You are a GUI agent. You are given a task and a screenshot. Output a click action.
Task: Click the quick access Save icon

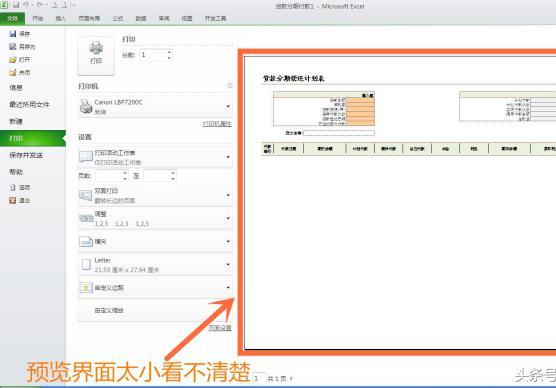(16, 5)
